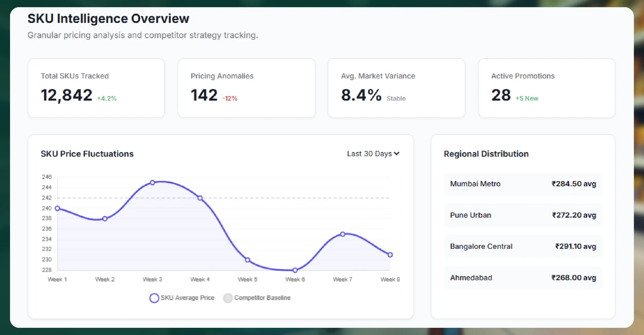Open the Mumbai Metro region row
This screenshot has width=644, height=335.
point(523,184)
